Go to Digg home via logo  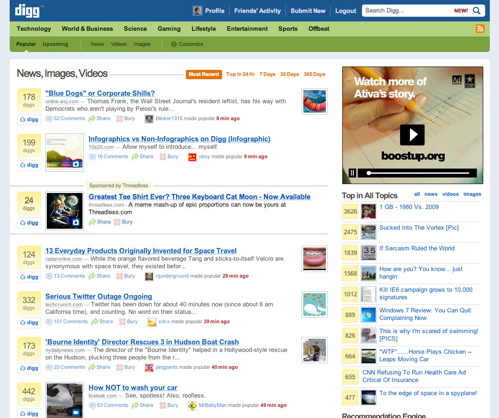click(27, 11)
